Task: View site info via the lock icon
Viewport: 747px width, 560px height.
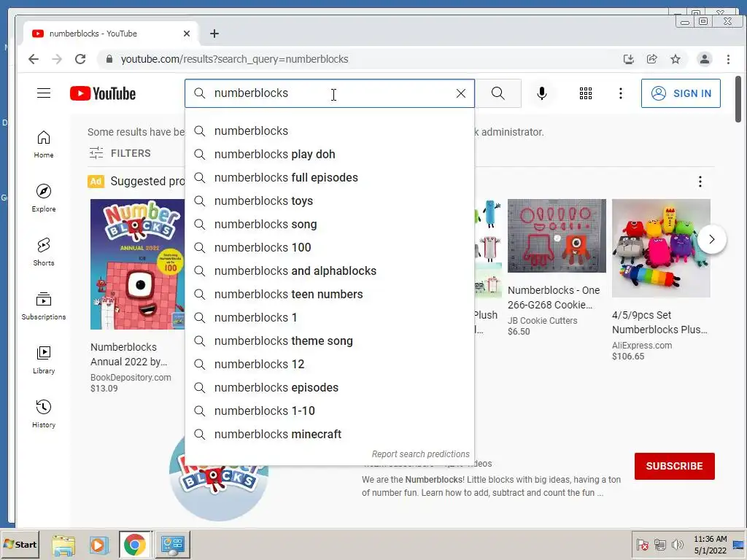Action: [x=109, y=59]
